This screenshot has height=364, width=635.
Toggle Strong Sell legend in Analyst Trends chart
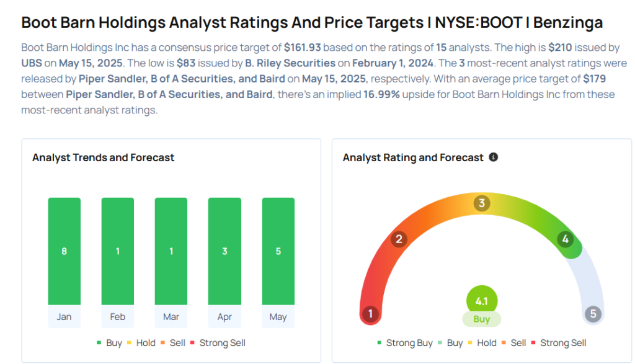click(x=218, y=343)
